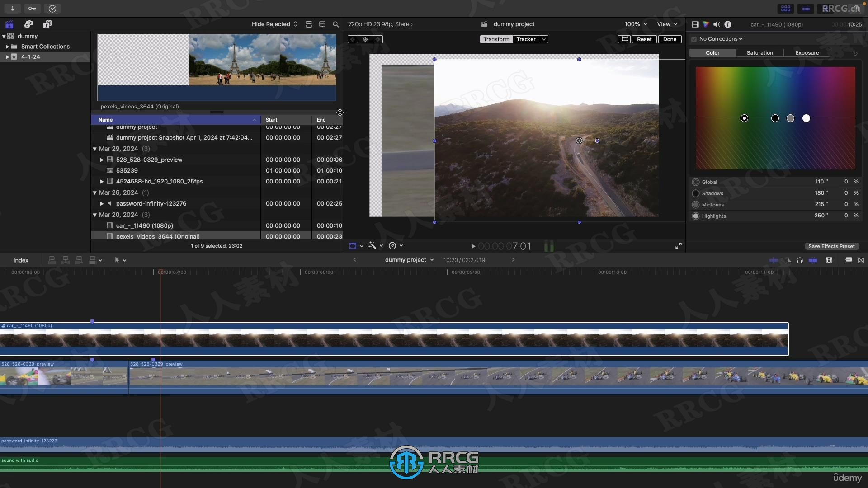
Task: Open the No Corrections dropdown menu
Action: 721,39
